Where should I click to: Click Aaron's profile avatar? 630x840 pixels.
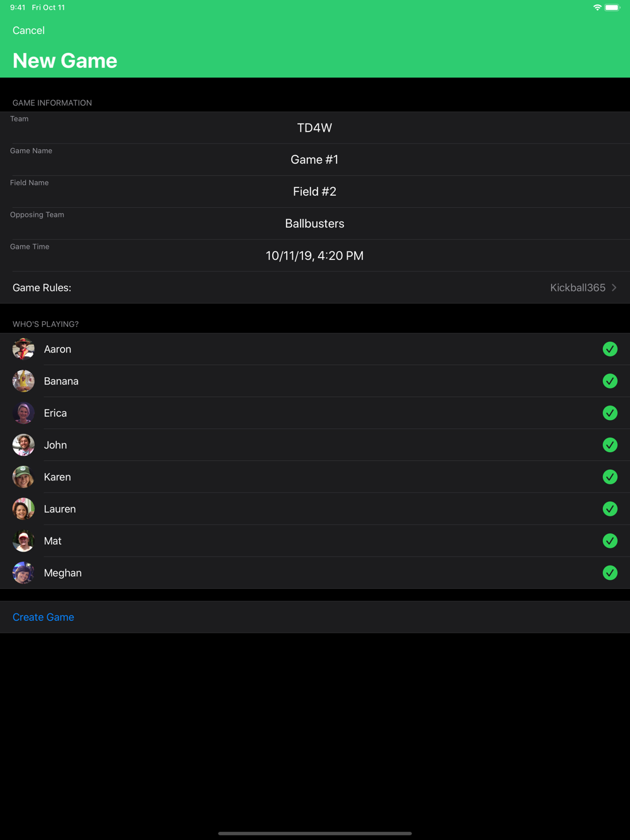tap(23, 349)
